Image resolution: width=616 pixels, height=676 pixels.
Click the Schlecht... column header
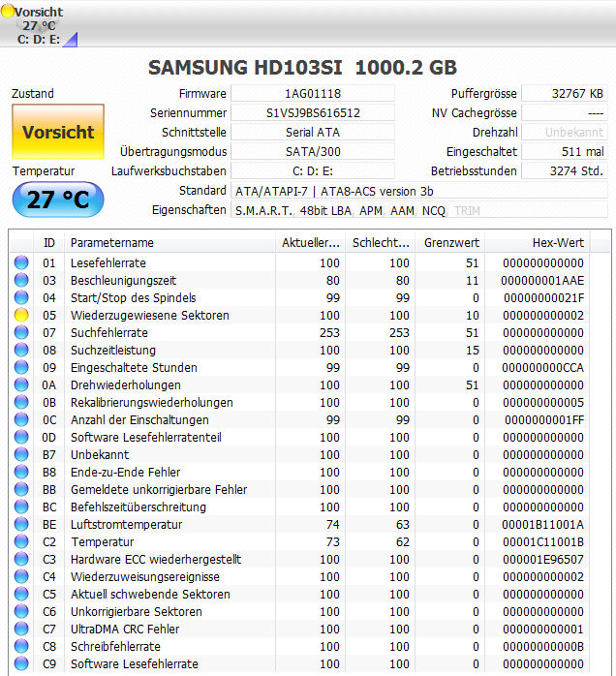pos(381,243)
